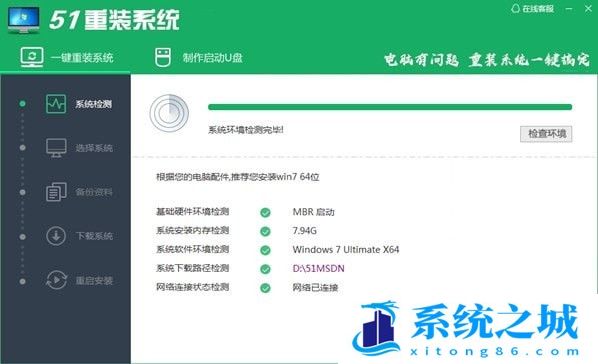598x364 pixels.
Task: Click the 系统环境检测完毕! status text
Action: (x=246, y=130)
